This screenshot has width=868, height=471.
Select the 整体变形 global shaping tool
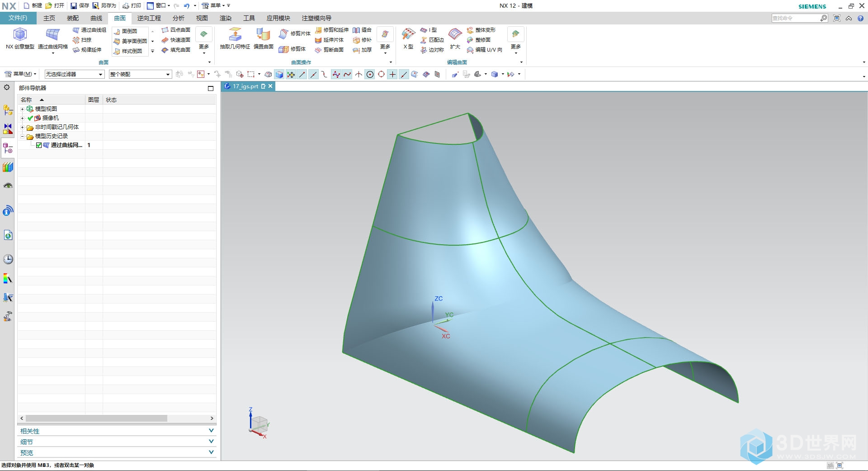(x=481, y=30)
